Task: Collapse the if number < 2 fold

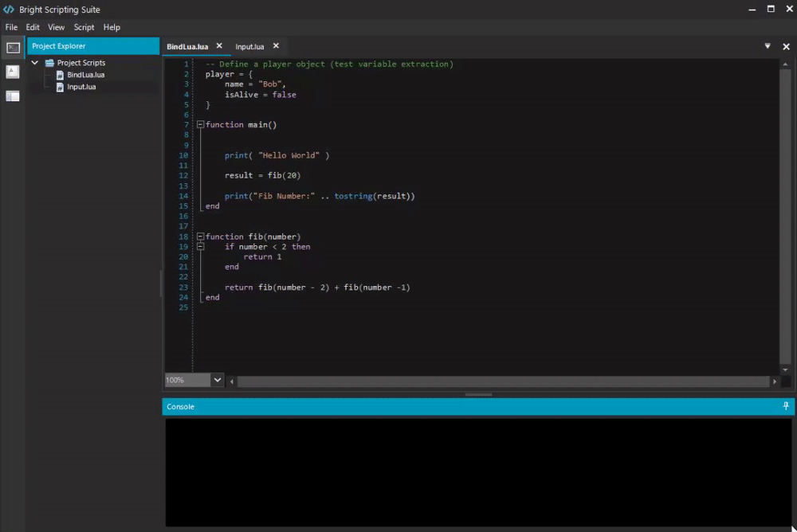Action: [200, 247]
